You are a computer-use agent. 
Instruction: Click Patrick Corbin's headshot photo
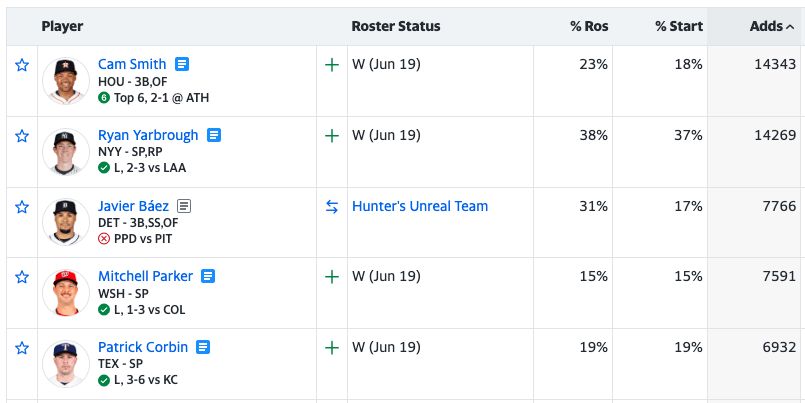point(66,364)
